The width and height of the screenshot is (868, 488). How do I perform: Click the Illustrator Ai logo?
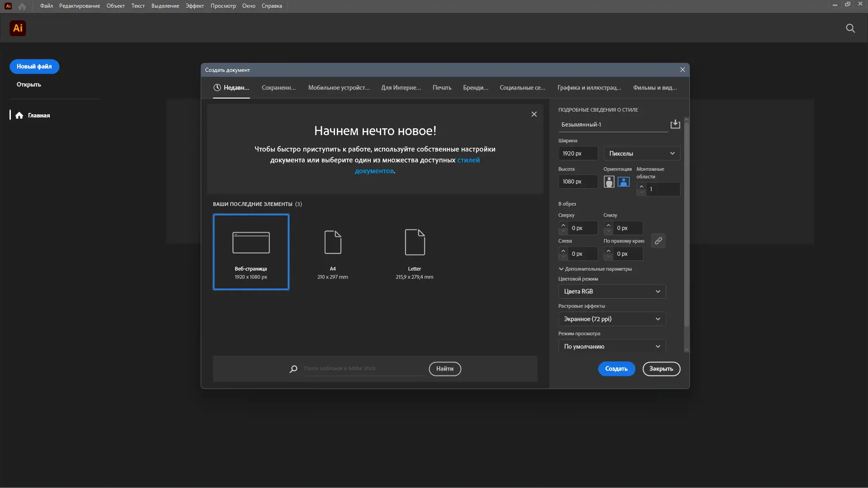tap(18, 28)
